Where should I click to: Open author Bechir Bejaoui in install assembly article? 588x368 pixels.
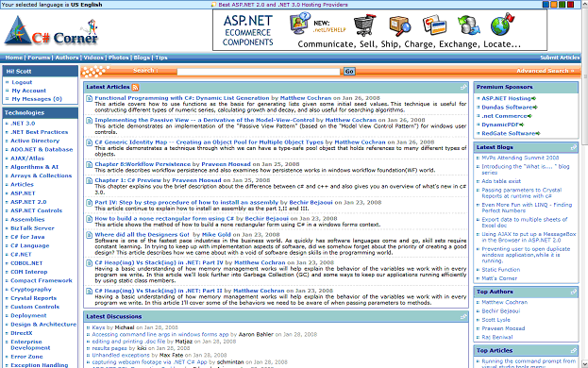[x=311, y=202]
